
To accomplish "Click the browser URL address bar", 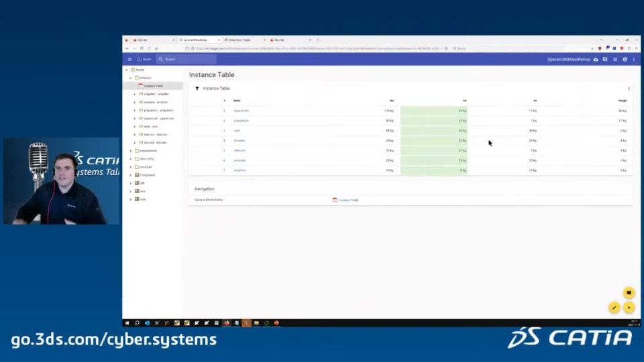I will (316, 48).
